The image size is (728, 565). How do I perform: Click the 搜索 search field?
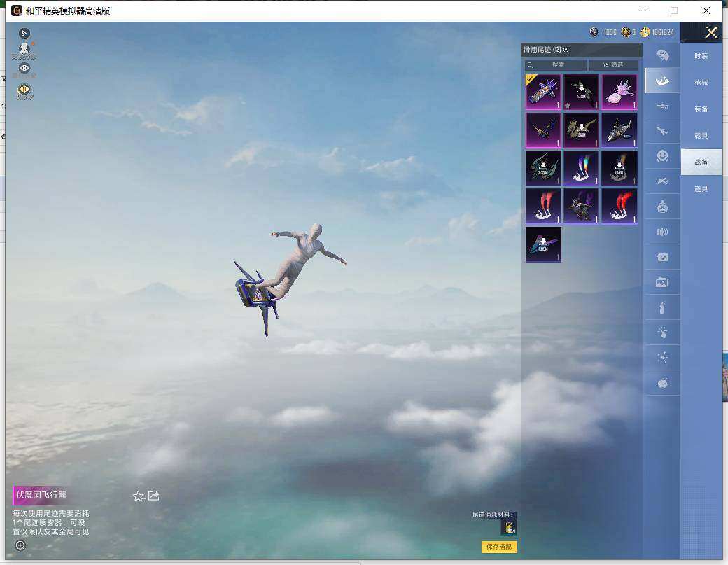[556, 65]
